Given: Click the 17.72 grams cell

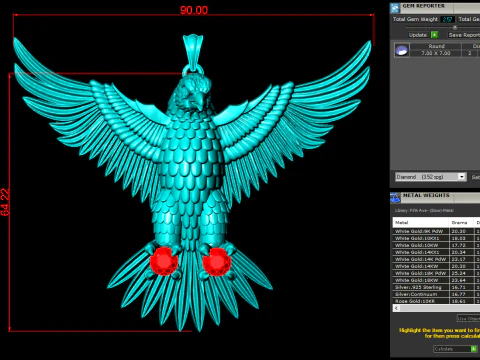Looking at the screenshot, I should tap(461, 245).
